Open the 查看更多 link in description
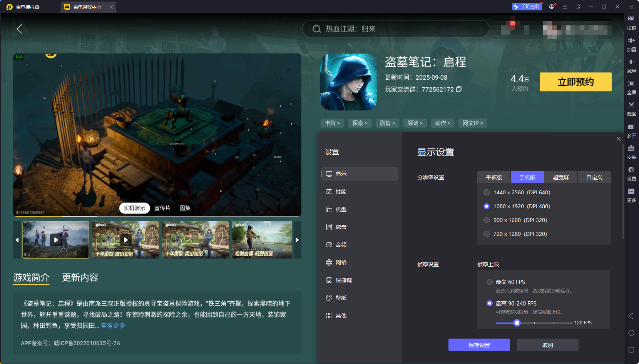The height and width of the screenshot is (364, 639). coord(113,326)
